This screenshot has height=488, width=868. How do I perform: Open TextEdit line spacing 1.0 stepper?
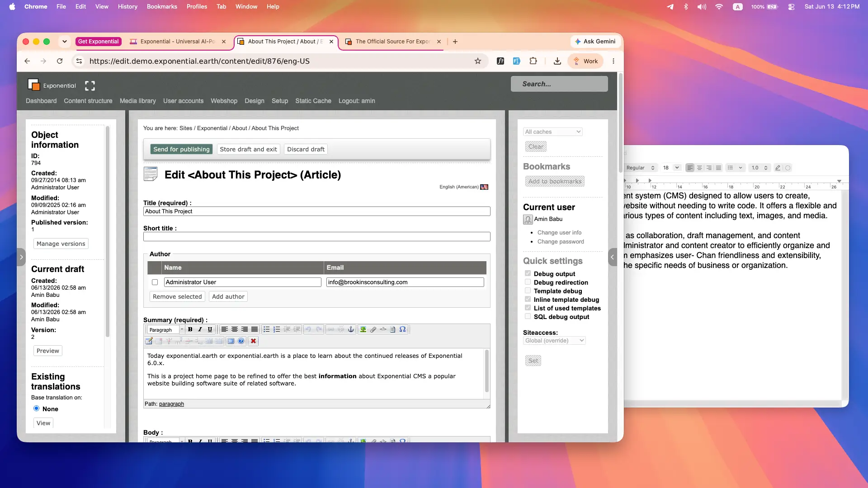[759, 168]
